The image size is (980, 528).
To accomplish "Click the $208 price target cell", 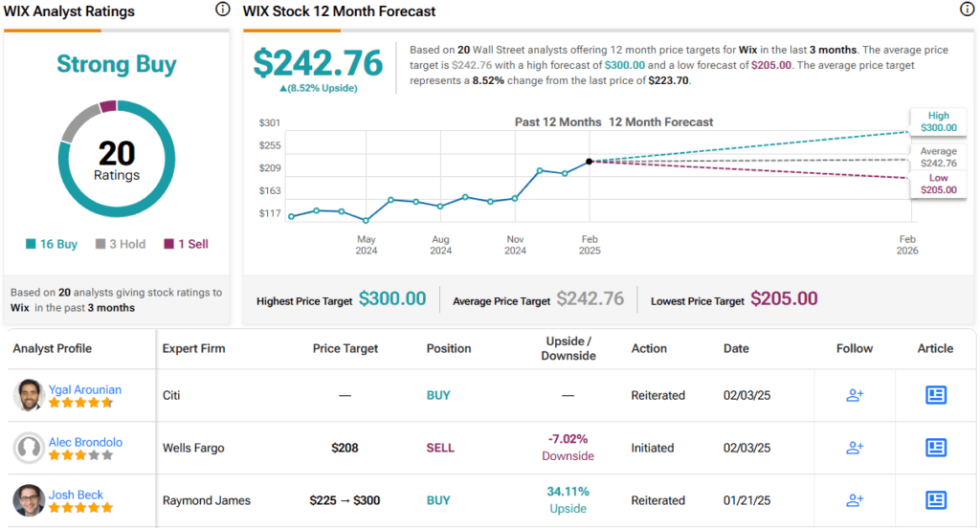I will pyautogui.click(x=345, y=448).
